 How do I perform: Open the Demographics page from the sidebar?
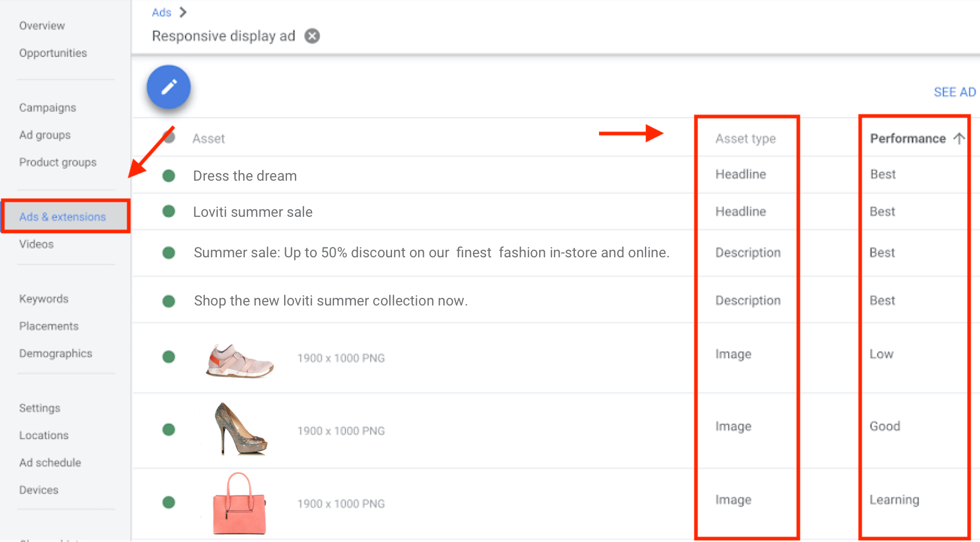[x=55, y=353]
